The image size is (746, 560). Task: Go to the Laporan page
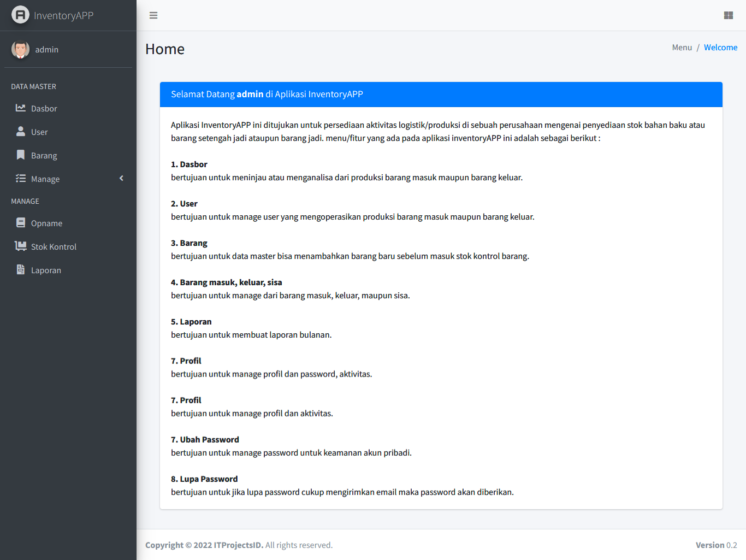coord(46,270)
